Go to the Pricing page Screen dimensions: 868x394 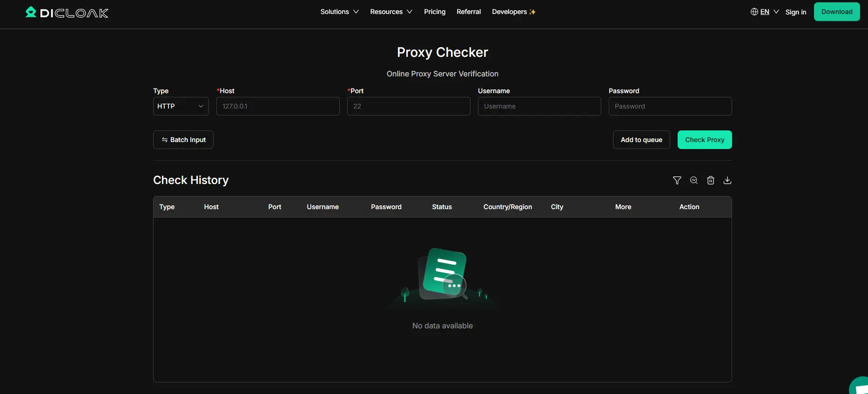pyautogui.click(x=434, y=12)
